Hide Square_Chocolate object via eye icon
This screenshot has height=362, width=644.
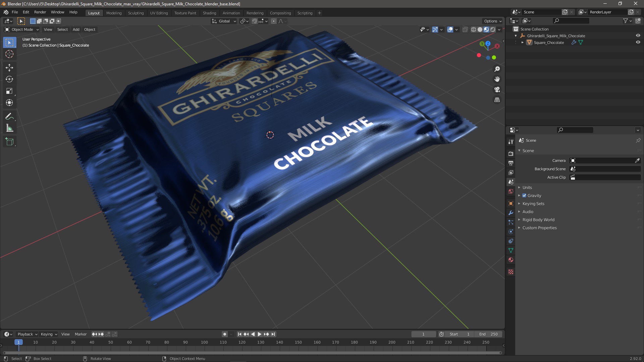click(638, 42)
